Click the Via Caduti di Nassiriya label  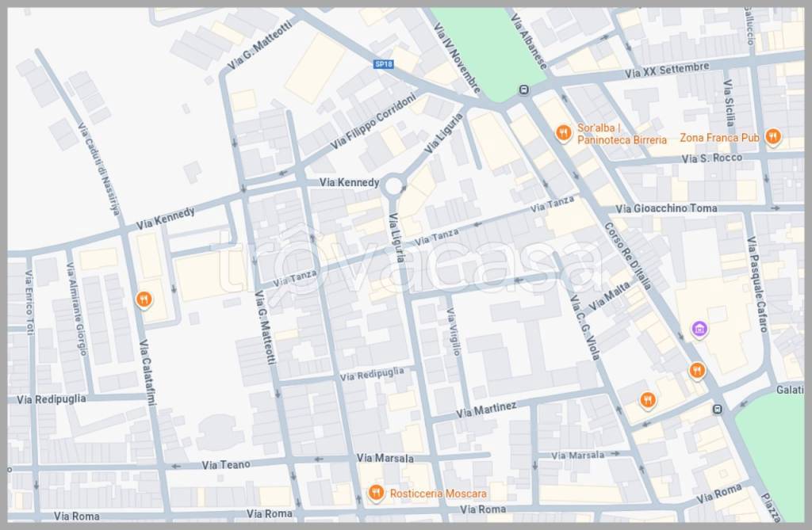tap(98, 169)
